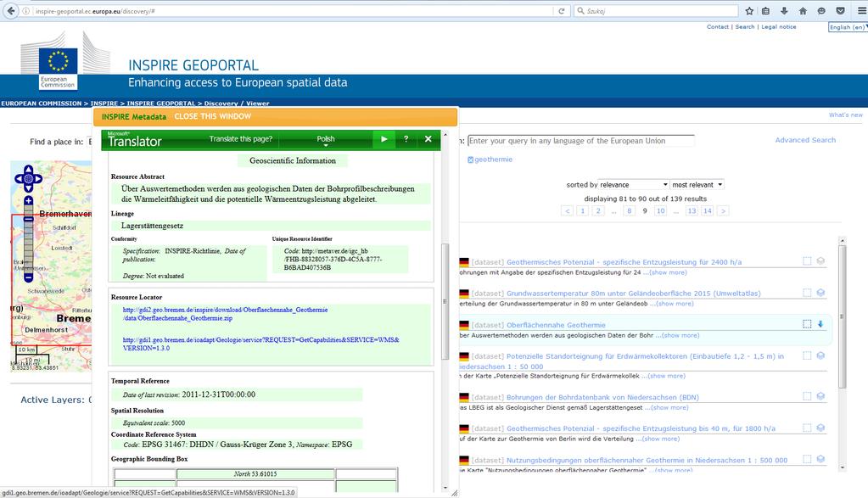
Task: Toggle extent box for Geothermisches Potenzial 2400 h/a
Action: (807, 261)
